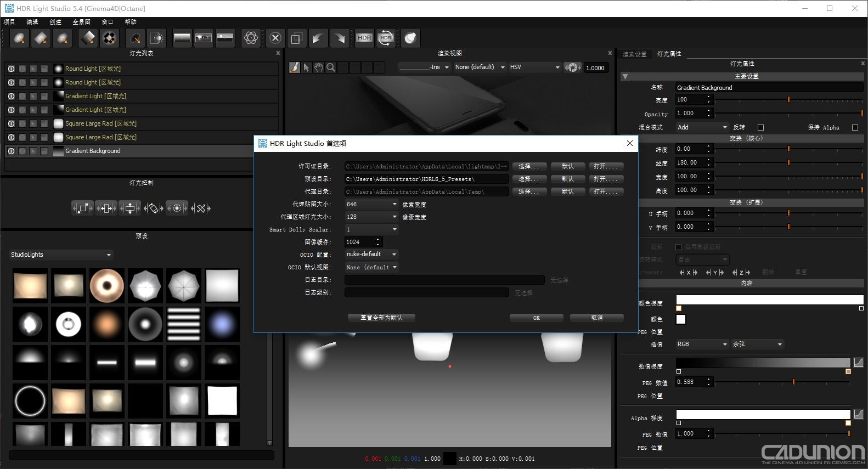Open the 项目 menu
868x469 pixels.
click(9, 22)
